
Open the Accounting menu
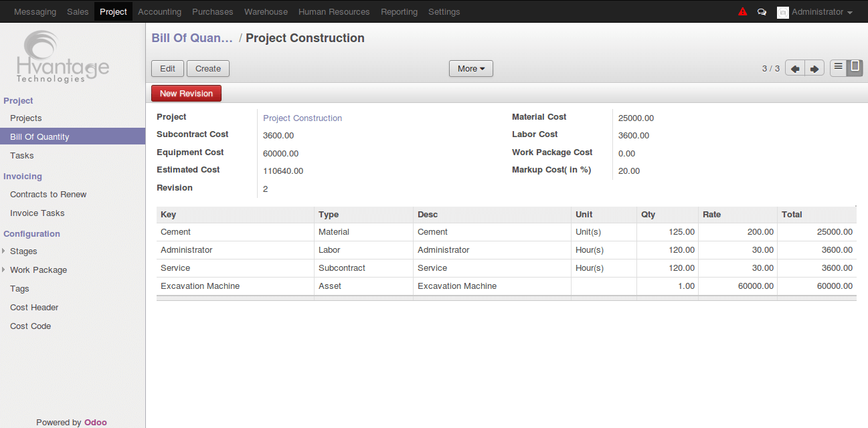[x=159, y=11]
